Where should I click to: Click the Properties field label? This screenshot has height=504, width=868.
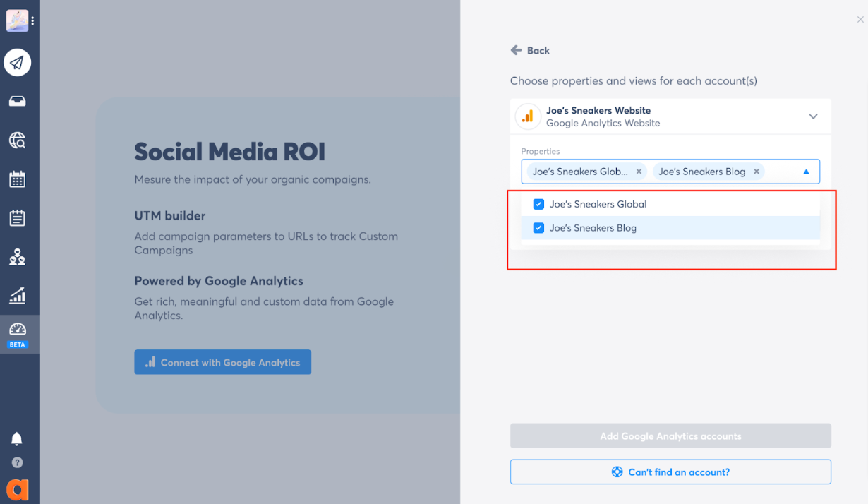point(541,151)
